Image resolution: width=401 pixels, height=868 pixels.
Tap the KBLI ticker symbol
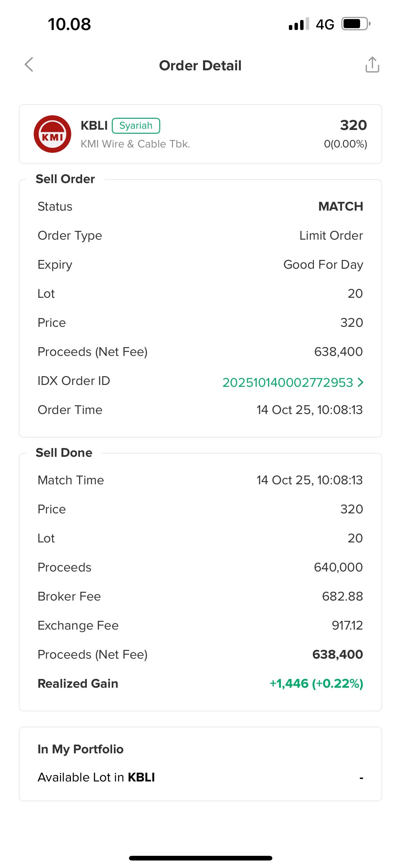94,126
